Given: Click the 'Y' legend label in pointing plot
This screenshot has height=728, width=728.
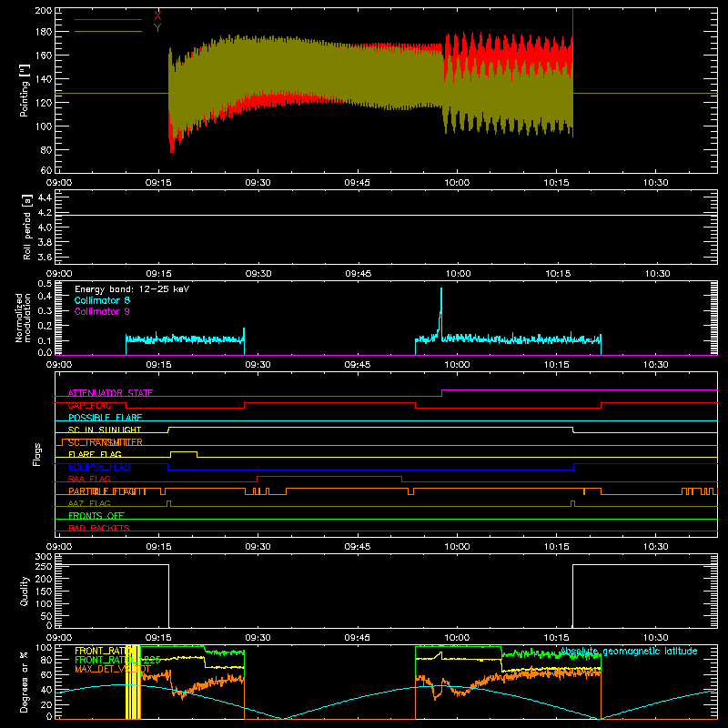Looking at the screenshot, I should (x=157, y=28).
